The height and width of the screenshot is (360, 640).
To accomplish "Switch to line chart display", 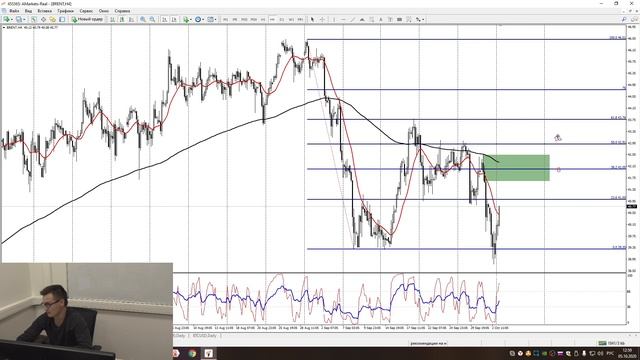I will click(131, 19).
